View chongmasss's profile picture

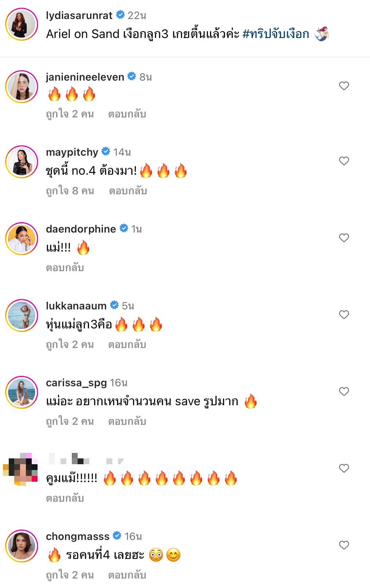pyautogui.click(x=22, y=546)
